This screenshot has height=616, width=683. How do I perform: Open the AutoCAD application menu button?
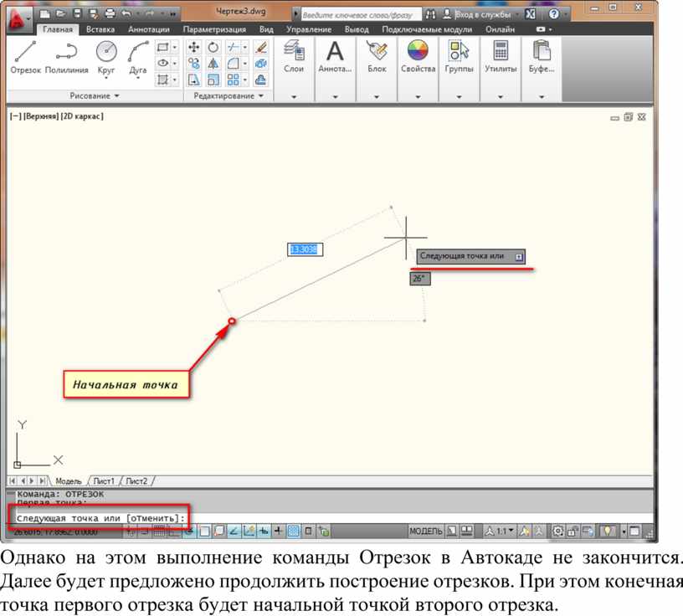point(18,19)
